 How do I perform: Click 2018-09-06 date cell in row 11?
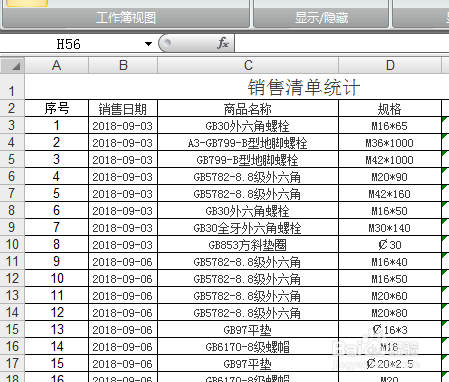point(123,261)
